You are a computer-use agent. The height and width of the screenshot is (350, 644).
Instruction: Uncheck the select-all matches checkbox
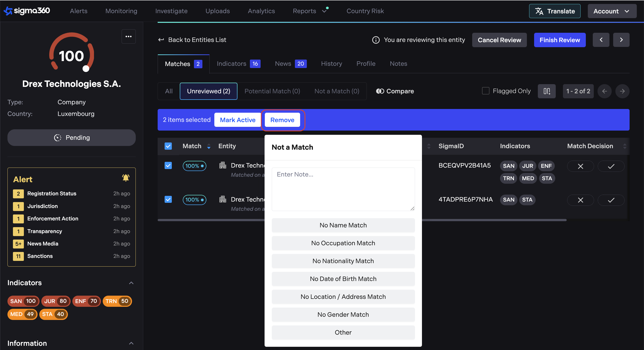(168, 146)
